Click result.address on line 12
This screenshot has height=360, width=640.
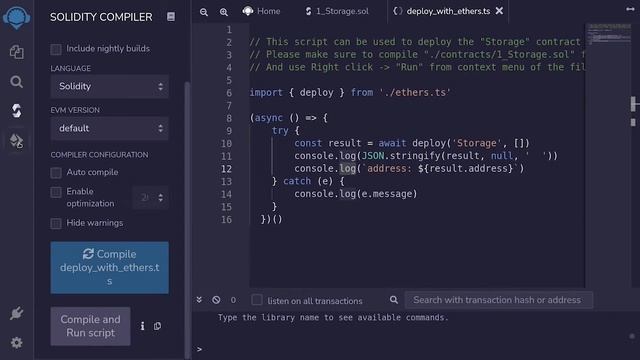(x=468, y=169)
